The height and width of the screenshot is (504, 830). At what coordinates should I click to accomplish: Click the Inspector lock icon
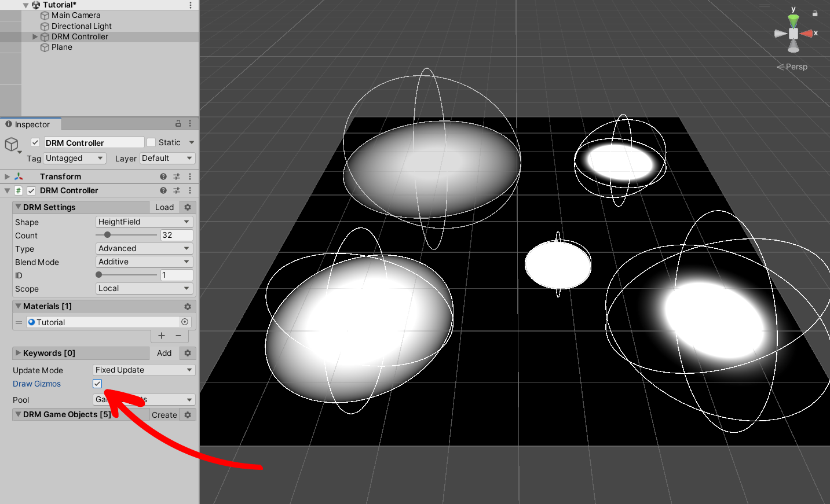(x=178, y=124)
